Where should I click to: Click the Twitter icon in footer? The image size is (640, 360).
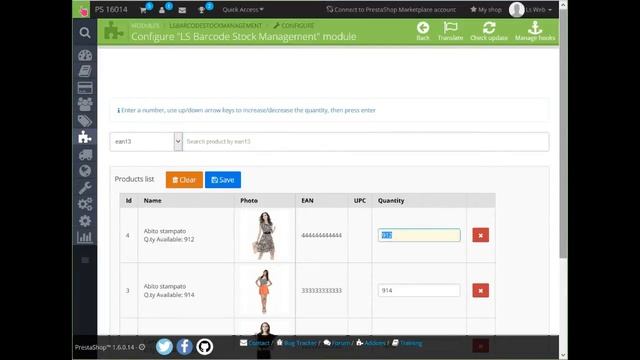point(164,347)
